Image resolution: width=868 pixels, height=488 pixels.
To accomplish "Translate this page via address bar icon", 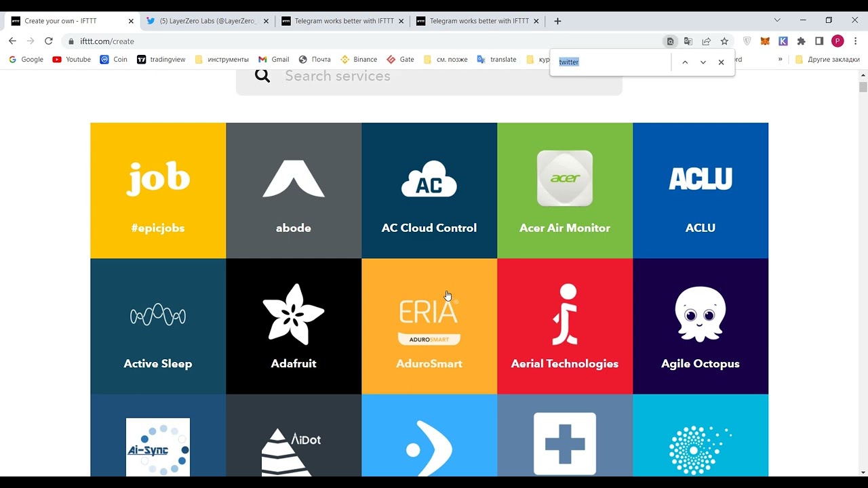I will [x=688, y=41].
